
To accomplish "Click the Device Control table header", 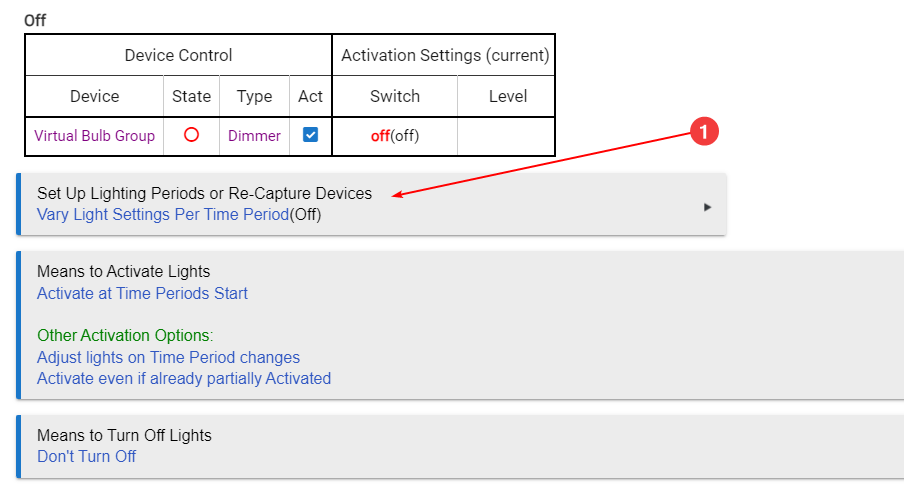I will (x=178, y=55).
